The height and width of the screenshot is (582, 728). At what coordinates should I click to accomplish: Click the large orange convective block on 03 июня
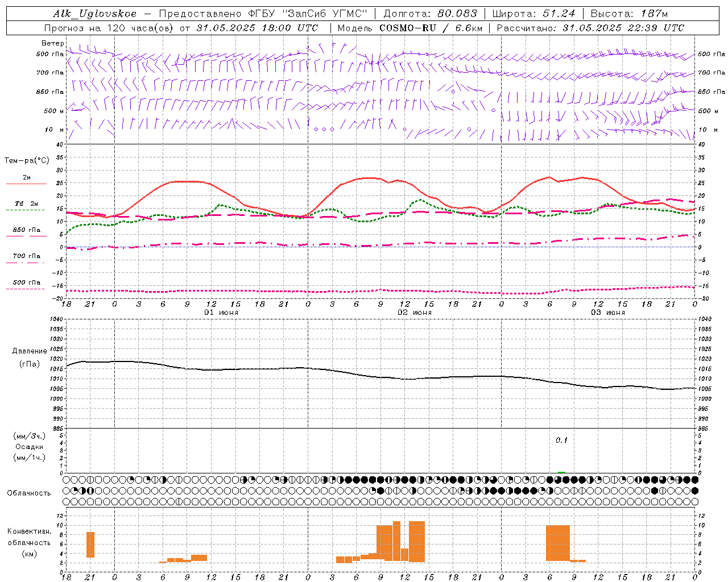pos(558,543)
